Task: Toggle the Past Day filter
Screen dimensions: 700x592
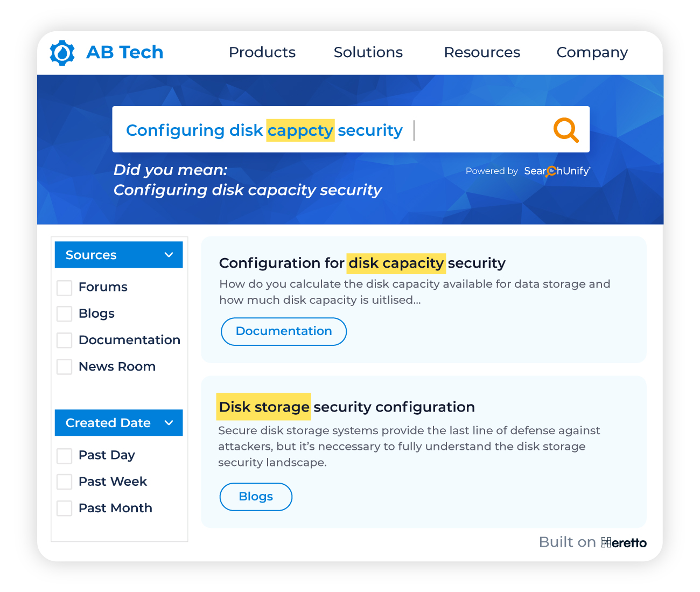Action: pos(65,456)
